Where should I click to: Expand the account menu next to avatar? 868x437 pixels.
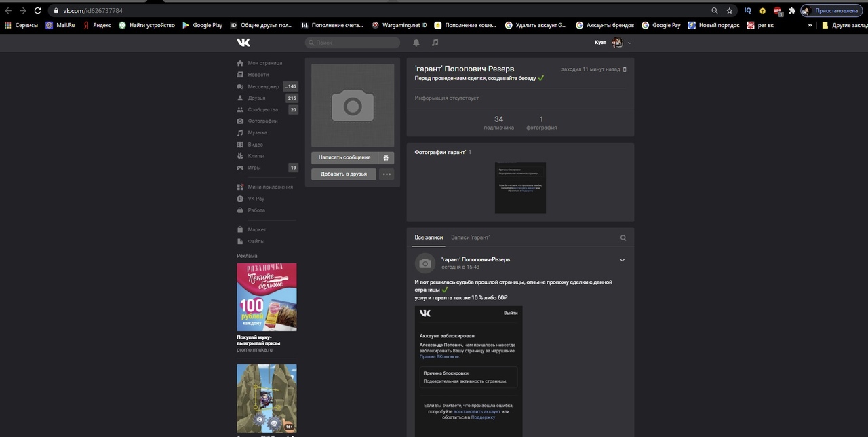tap(630, 43)
